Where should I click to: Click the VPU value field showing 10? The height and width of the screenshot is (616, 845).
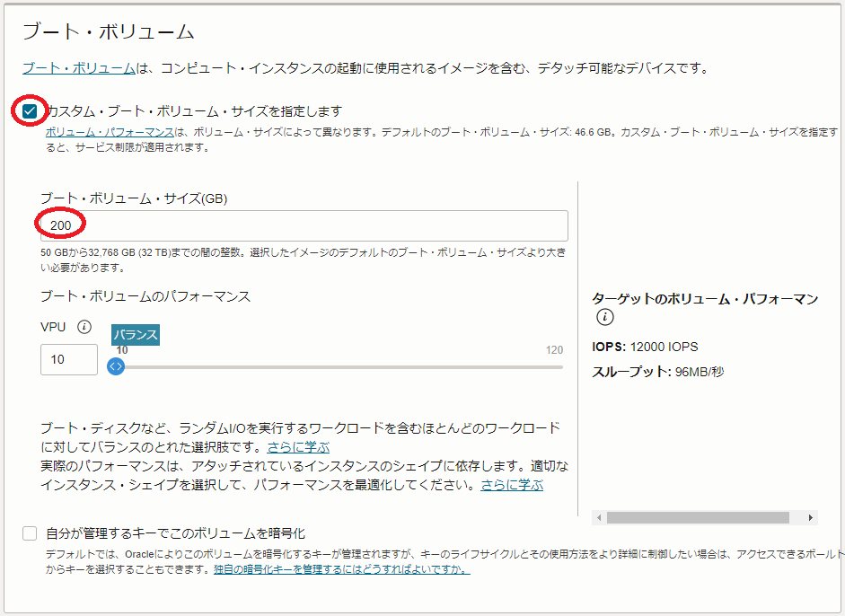click(68, 359)
